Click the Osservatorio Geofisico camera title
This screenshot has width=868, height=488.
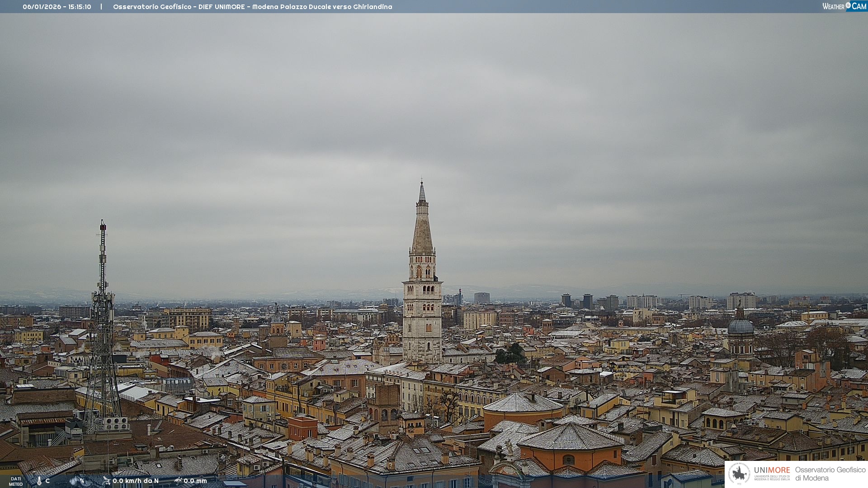click(x=252, y=7)
